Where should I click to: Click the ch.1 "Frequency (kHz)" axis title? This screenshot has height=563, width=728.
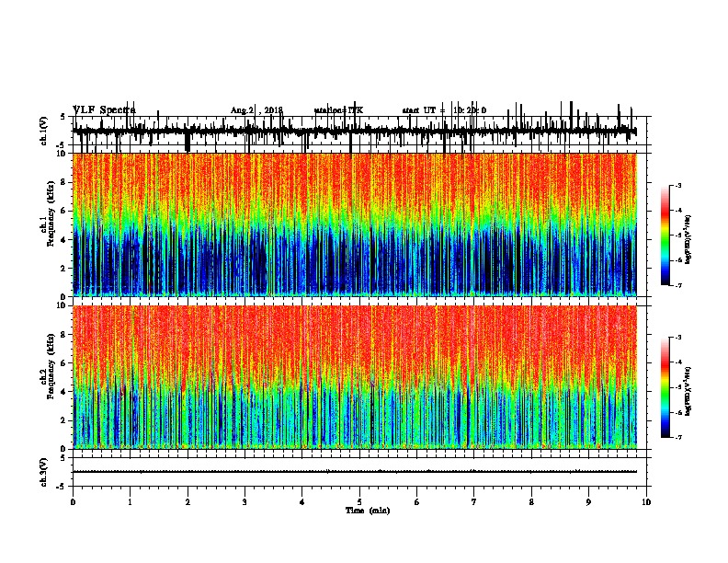51,214
